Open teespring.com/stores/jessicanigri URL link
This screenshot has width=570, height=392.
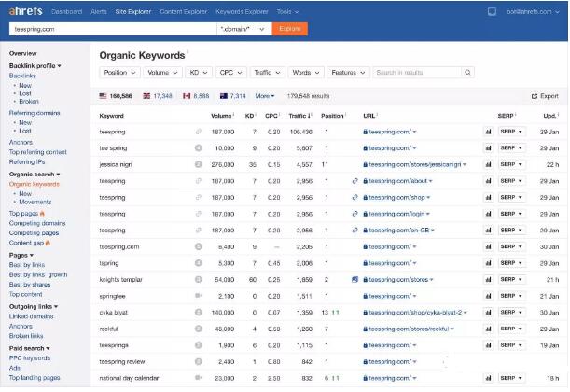414,164
